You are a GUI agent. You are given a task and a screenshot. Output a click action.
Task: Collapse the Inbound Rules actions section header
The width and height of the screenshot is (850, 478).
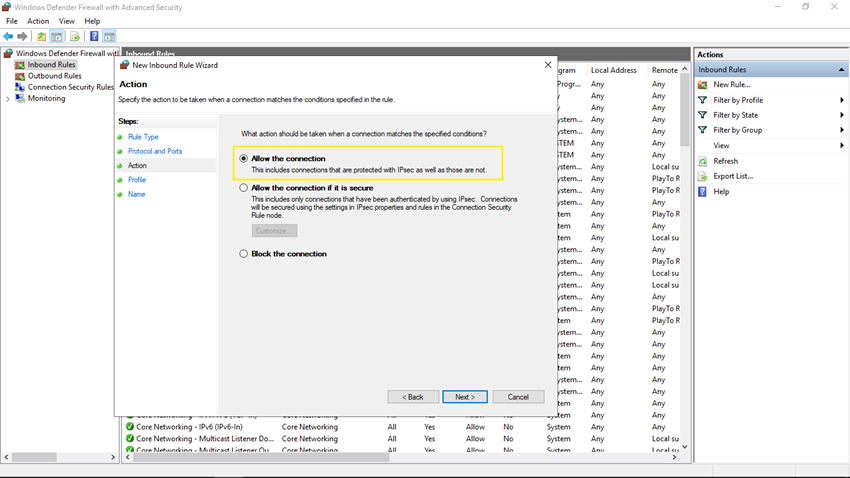841,69
